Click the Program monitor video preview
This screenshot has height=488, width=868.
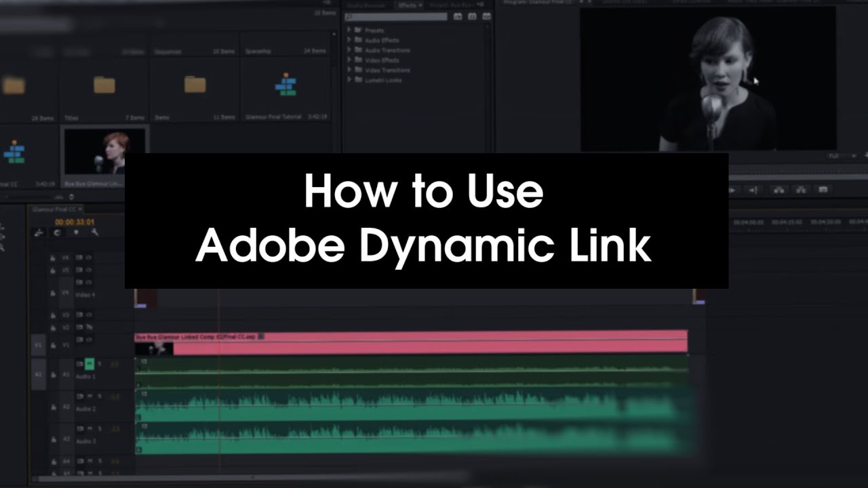707,79
